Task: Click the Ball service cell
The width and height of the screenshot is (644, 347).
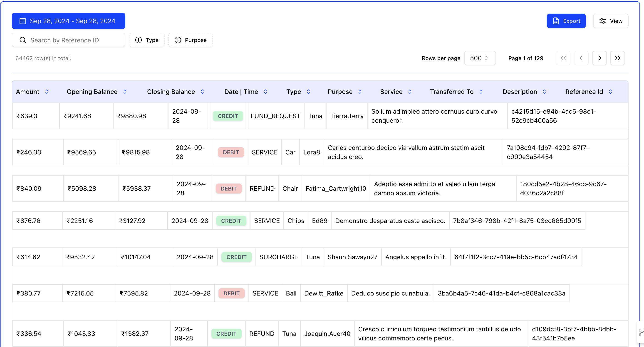Action: click(x=291, y=293)
